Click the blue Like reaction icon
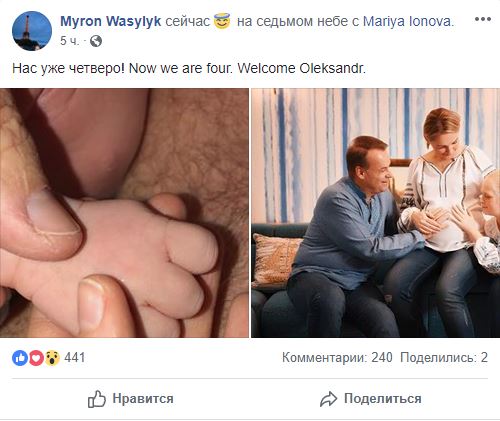This screenshot has width=500, height=421. coord(20,358)
